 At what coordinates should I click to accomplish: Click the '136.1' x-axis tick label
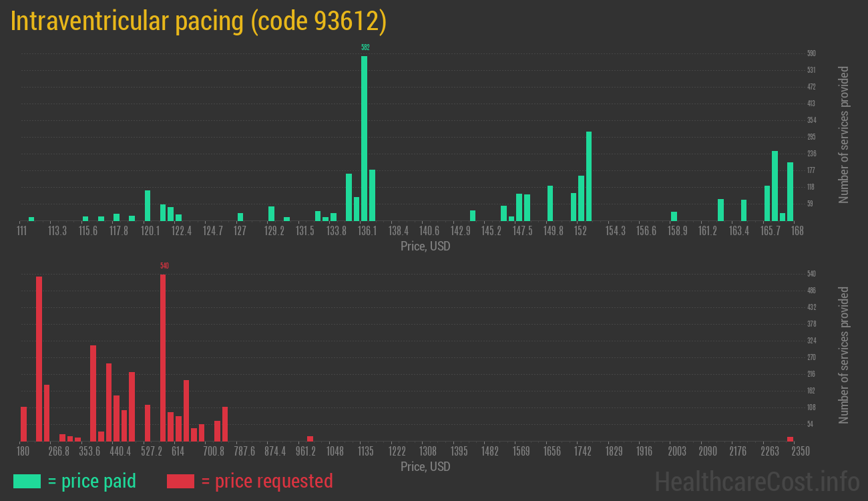pyautogui.click(x=367, y=230)
